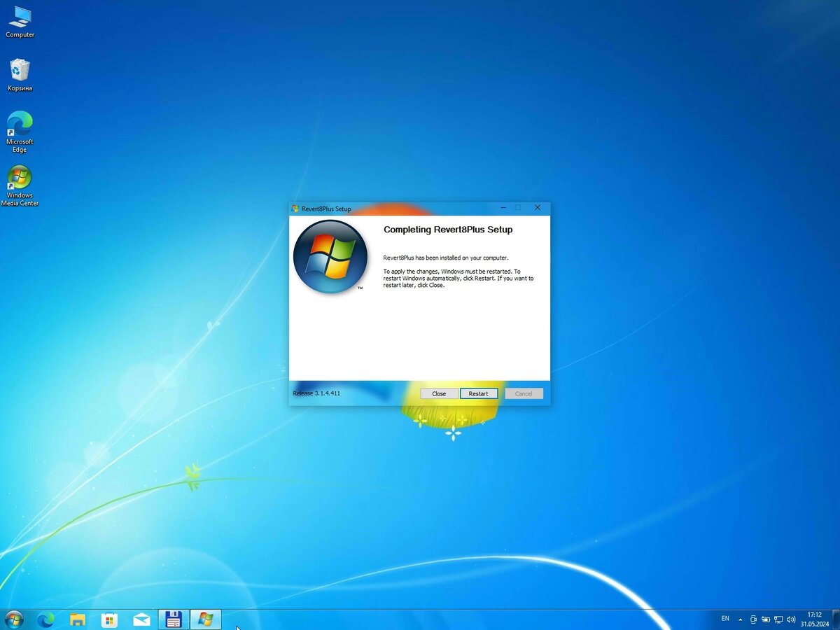Open the Computer desktop icon

coord(20,22)
